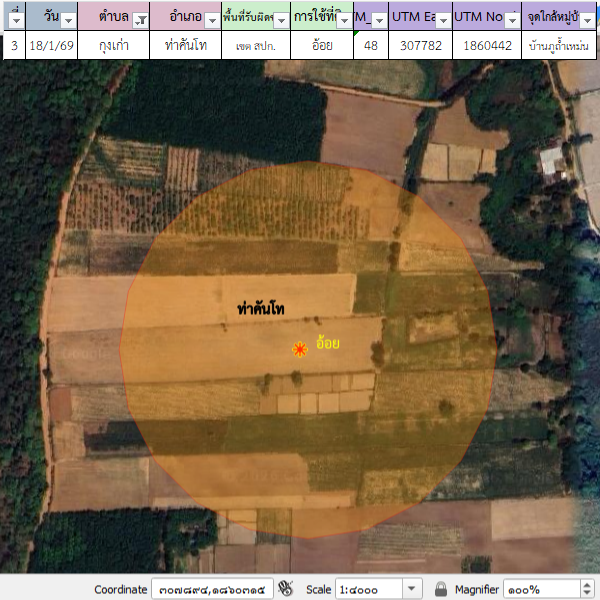Select the cell containing 1860442
This screenshot has width=600, height=600.
coord(487,45)
